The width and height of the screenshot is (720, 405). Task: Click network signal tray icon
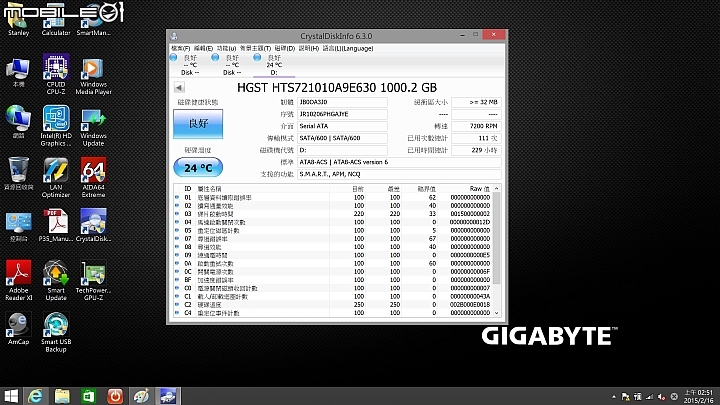click(649, 397)
